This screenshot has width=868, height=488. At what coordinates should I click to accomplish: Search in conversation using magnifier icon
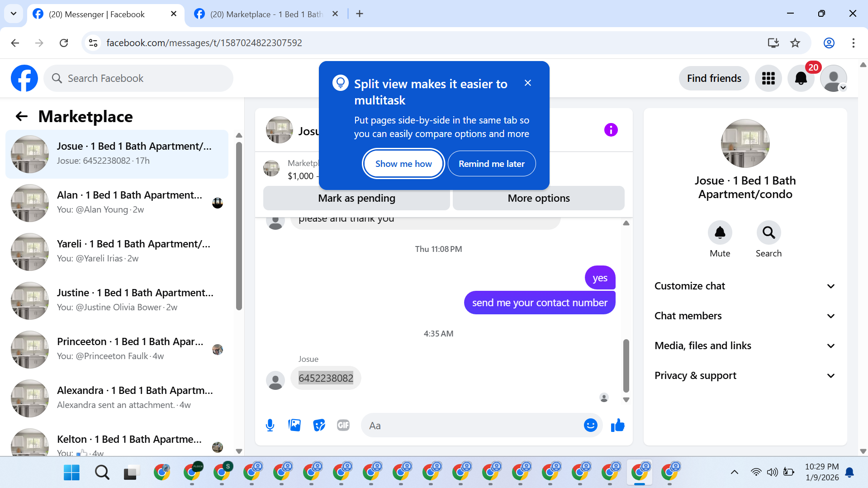tap(768, 232)
